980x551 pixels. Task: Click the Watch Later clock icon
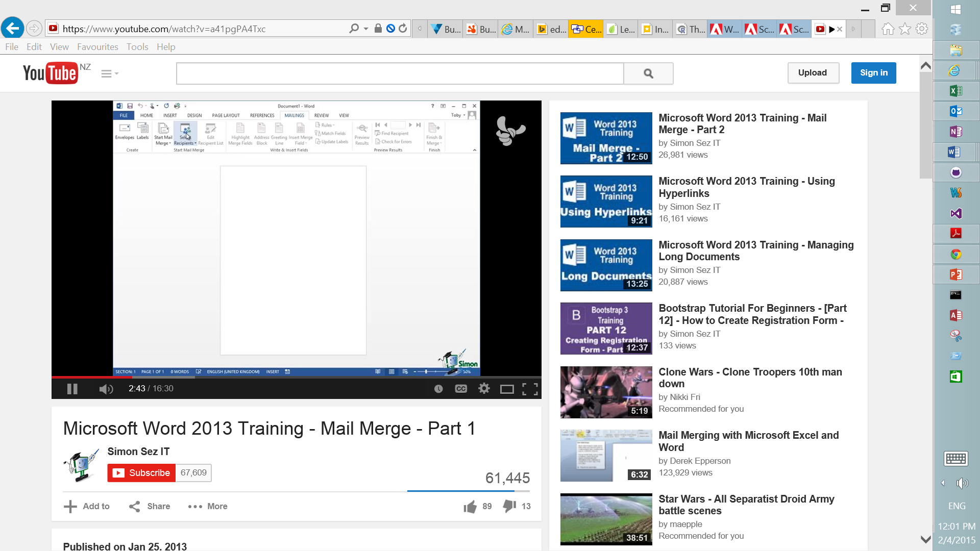point(438,389)
